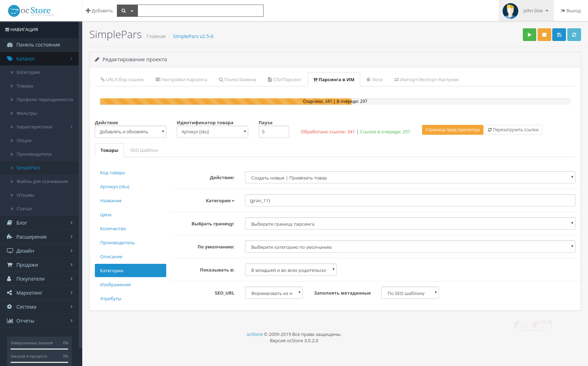Click John Doe avatar picture
Viewport: 588px width, 366px height.
pyautogui.click(x=510, y=11)
